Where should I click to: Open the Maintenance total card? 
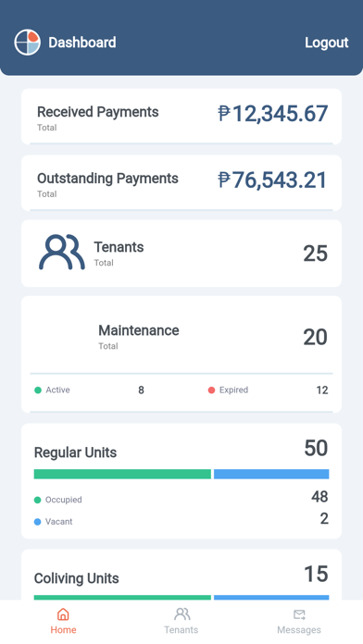[x=181, y=354]
